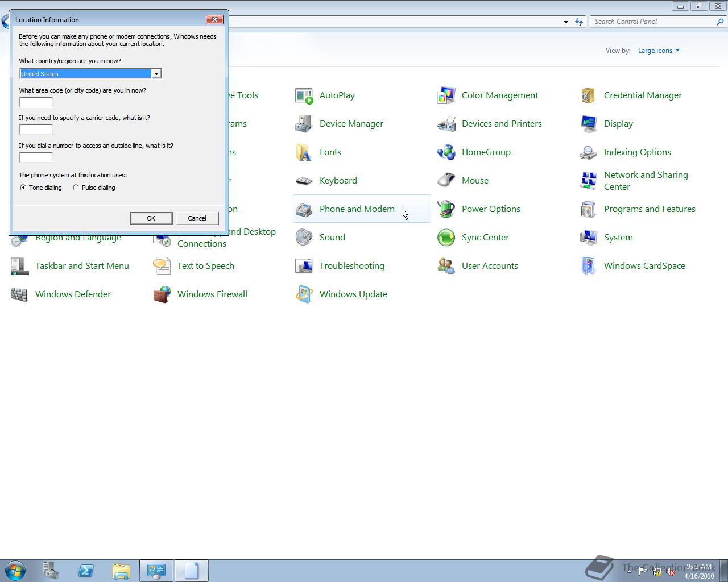Open the Windows Start menu
Viewport: 728px width, 582px height.
pyautogui.click(x=15, y=571)
